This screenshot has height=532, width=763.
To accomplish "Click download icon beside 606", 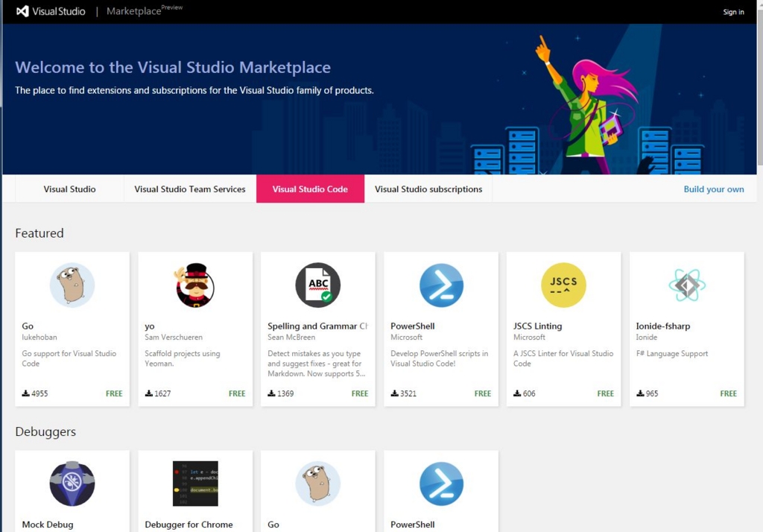I will tap(517, 393).
